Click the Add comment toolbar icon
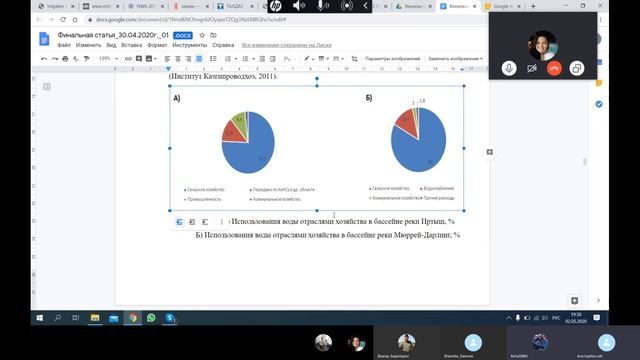640x360 pixels. [x=139, y=59]
